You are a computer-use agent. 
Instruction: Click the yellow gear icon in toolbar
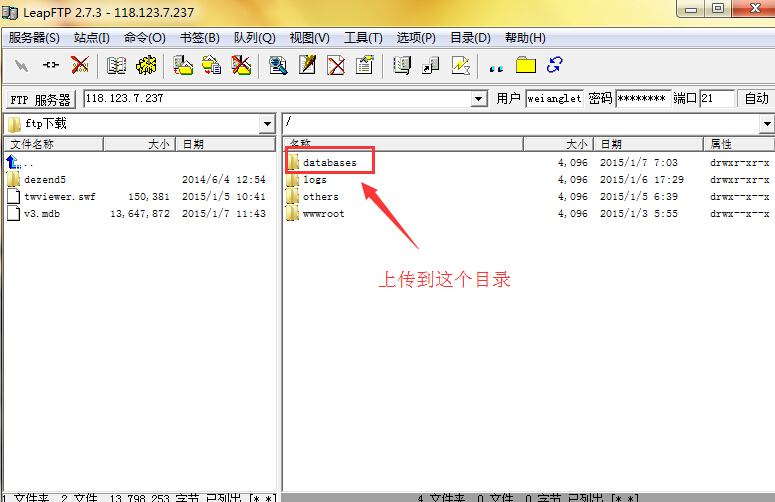146,65
